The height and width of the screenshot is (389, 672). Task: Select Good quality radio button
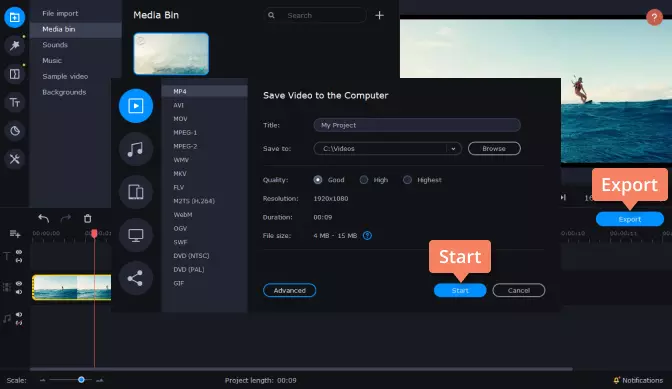point(318,180)
